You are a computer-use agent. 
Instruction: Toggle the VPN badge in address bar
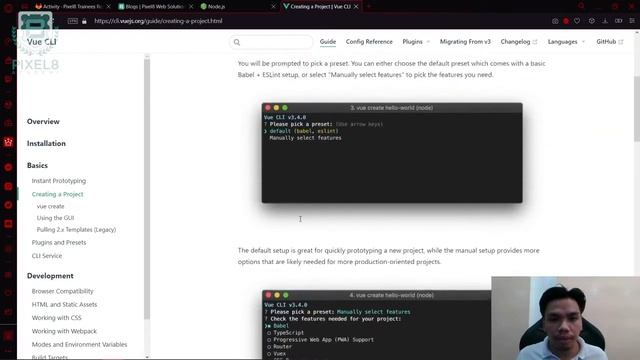point(73,21)
